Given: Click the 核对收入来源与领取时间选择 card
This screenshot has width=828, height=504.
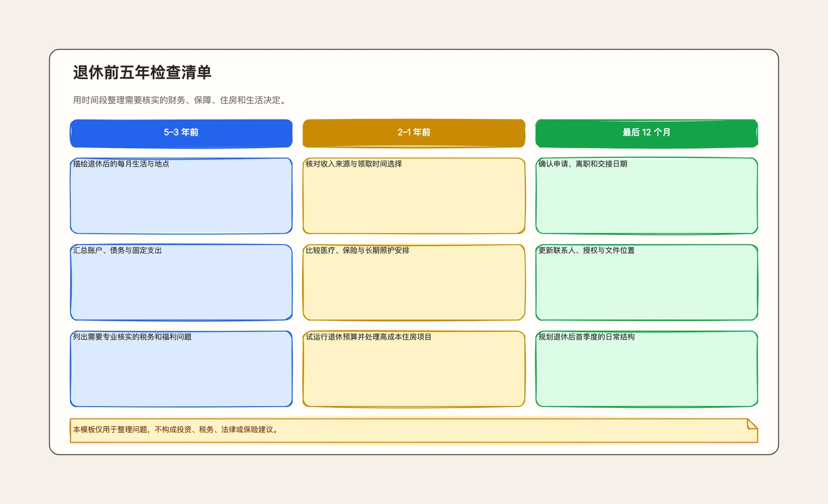Looking at the screenshot, I should click(414, 196).
